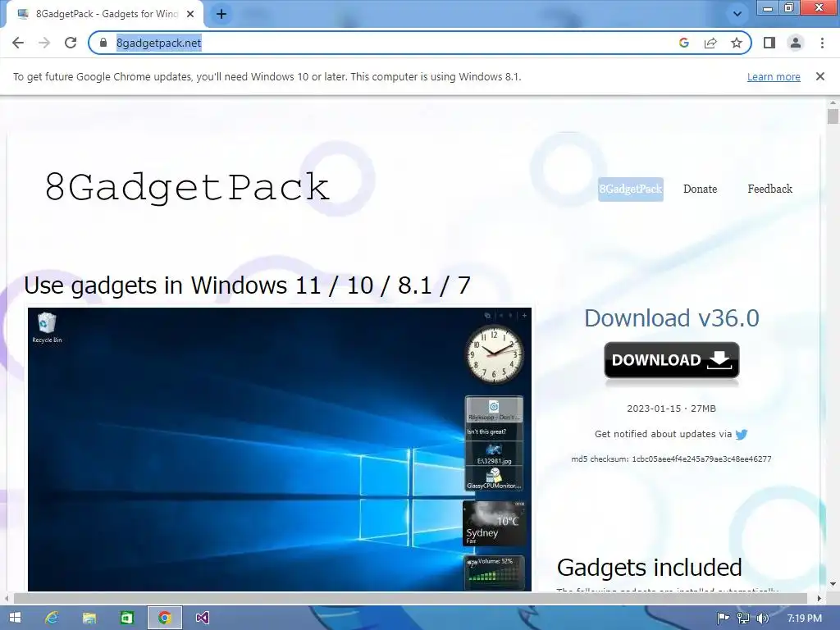Click the 8GadgetPack site title
This screenshot has height=630, width=840.
pos(187,187)
